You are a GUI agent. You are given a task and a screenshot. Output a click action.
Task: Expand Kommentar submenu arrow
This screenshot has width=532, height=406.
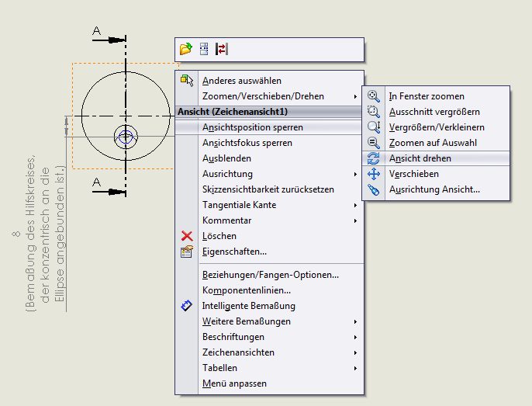[x=355, y=220]
